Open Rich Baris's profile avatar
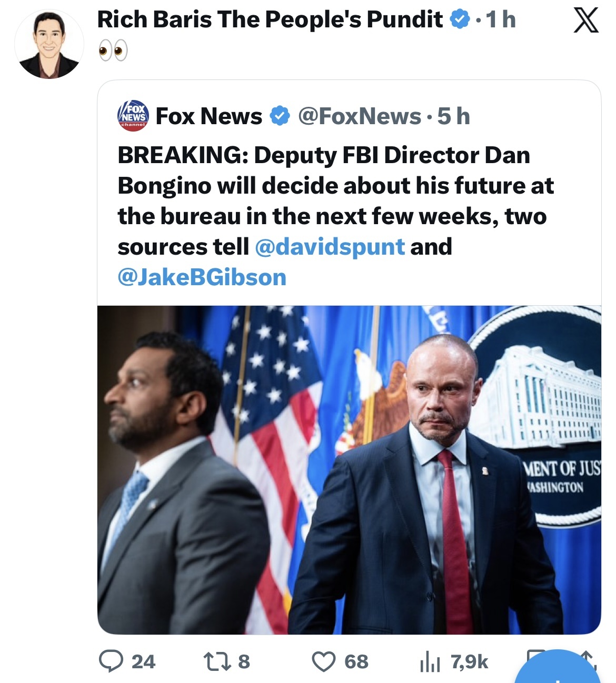 click(x=49, y=45)
